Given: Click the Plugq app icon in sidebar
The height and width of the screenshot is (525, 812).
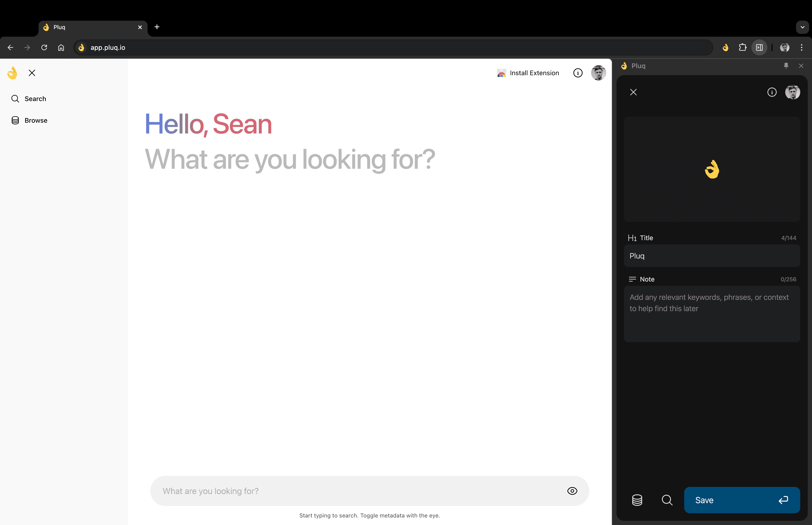Looking at the screenshot, I should [x=12, y=72].
